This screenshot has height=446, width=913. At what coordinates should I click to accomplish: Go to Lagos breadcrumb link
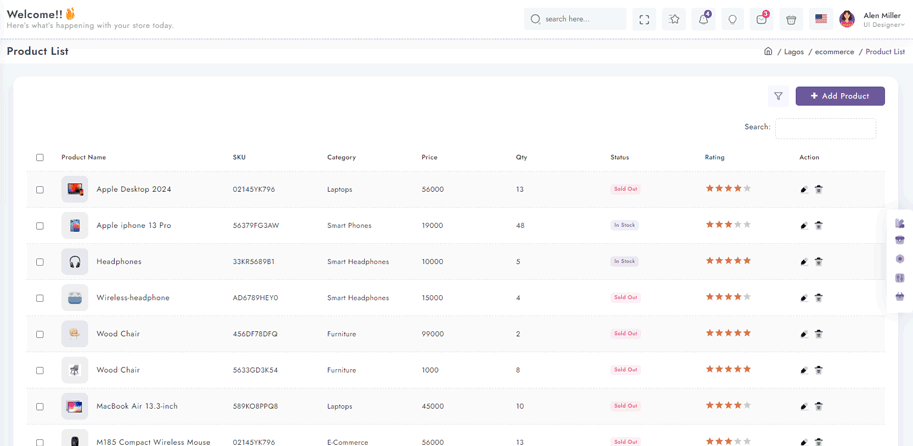point(794,52)
